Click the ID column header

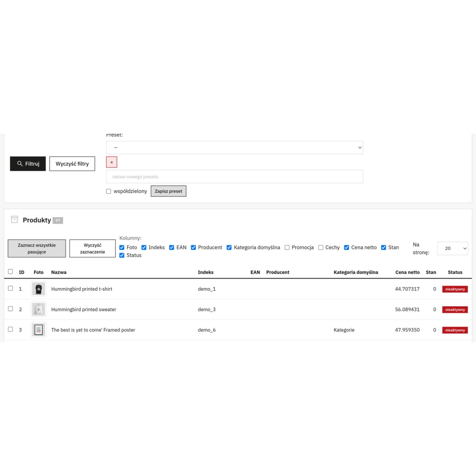point(21,272)
